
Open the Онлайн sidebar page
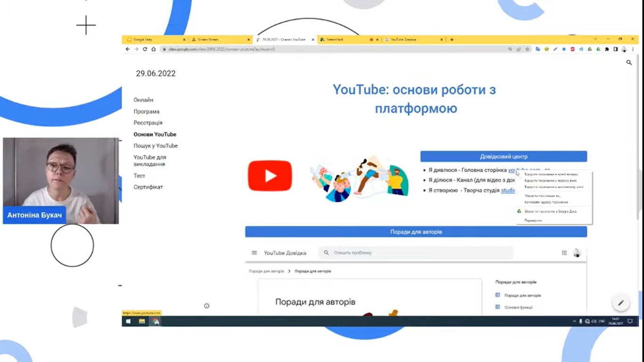[x=143, y=100]
